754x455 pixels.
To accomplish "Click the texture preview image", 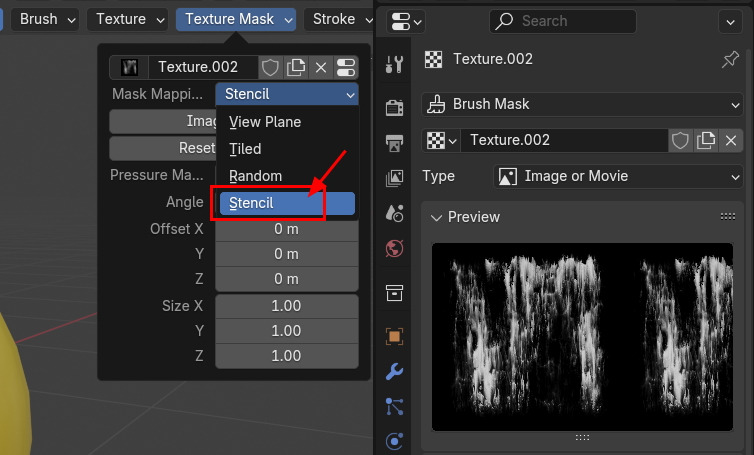I will tap(582, 337).
